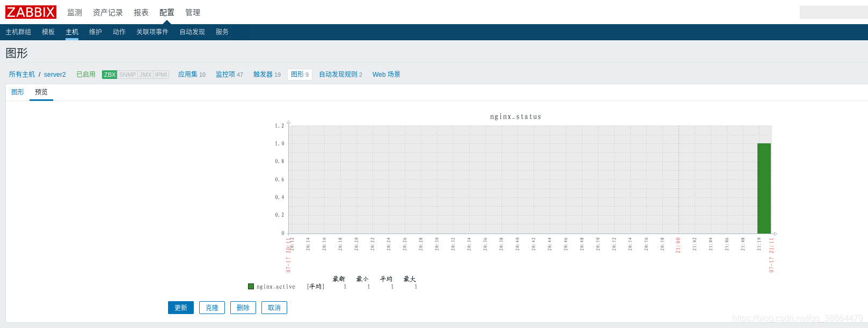
Task: Click the SNMP availability badge
Action: [128, 75]
